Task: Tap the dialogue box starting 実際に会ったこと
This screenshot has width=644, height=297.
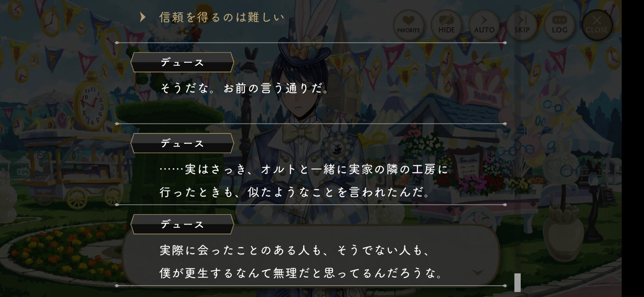Action: tap(311, 256)
